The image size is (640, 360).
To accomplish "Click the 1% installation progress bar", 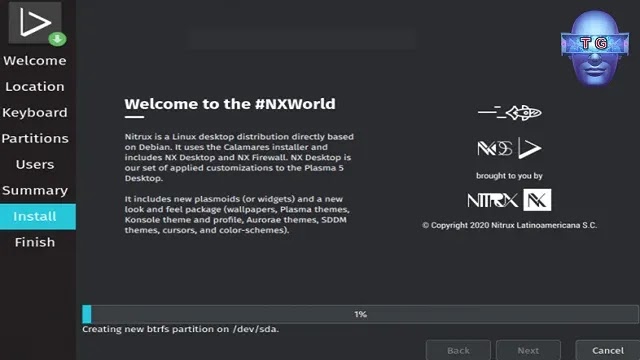I will (360, 314).
